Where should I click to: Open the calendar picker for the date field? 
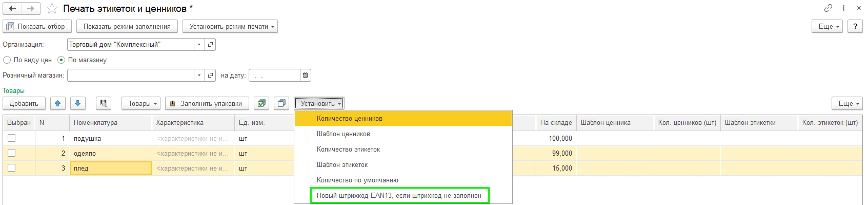pos(306,76)
